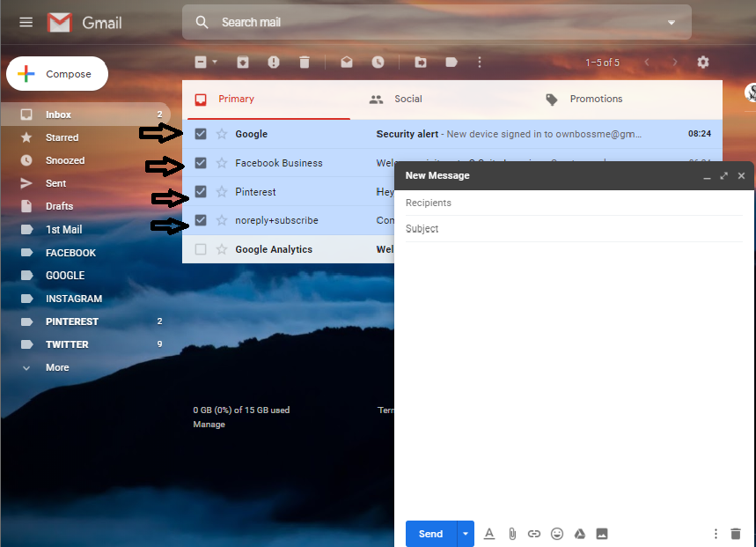The height and width of the screenshot is (547, 756).
Task: Open the toolbar More options dots
Action: click(x=480, y=63)
